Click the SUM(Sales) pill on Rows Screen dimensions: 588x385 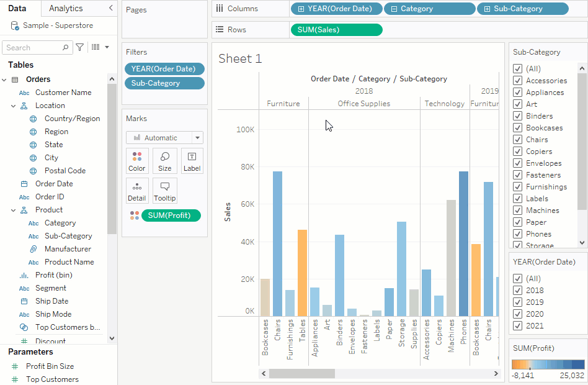pos(336,30)
